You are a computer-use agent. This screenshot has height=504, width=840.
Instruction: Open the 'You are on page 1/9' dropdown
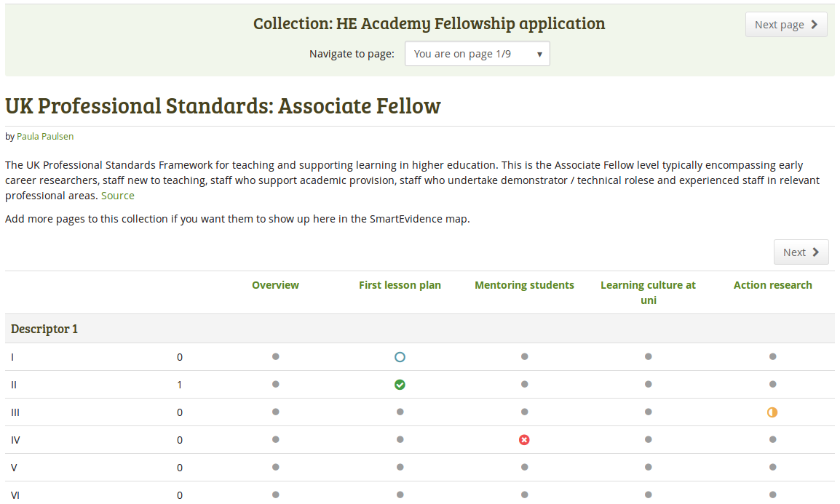478,54
